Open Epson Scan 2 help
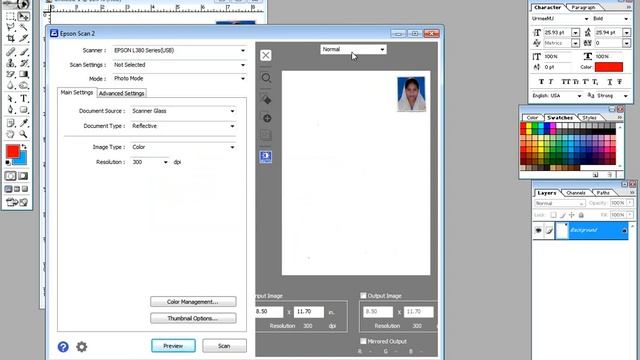 click(x=63, y=347)
